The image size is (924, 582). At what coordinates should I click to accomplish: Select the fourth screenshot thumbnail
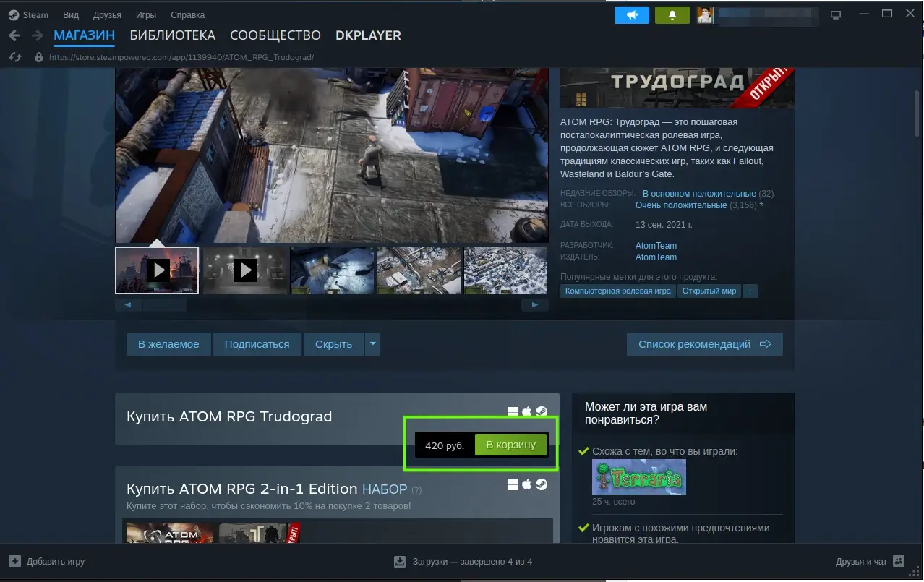pos(419,270)
